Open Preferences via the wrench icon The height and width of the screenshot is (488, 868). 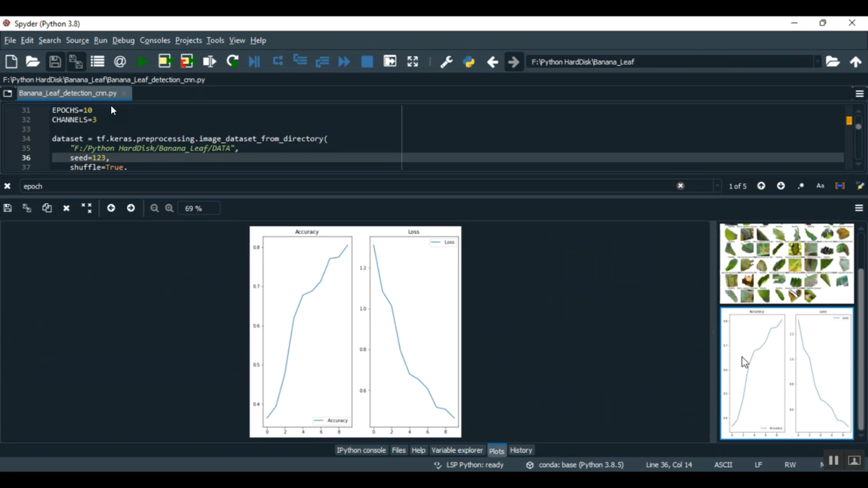(446, 62)
